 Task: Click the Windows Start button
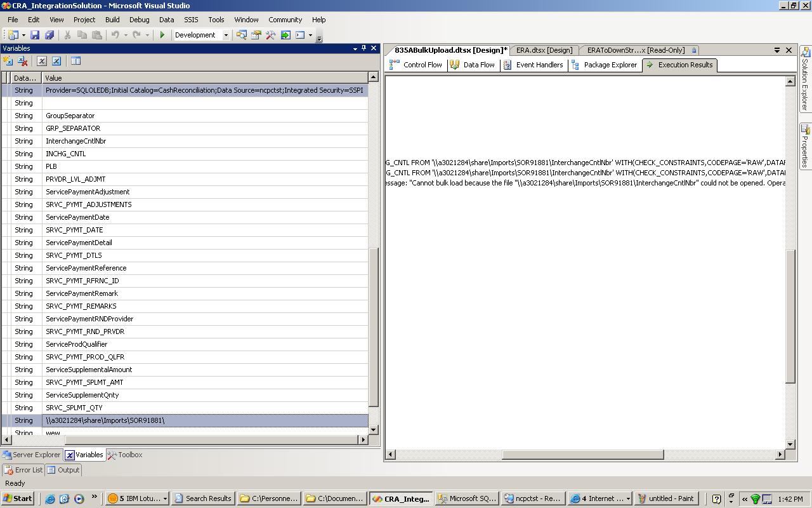click(17, 498)
